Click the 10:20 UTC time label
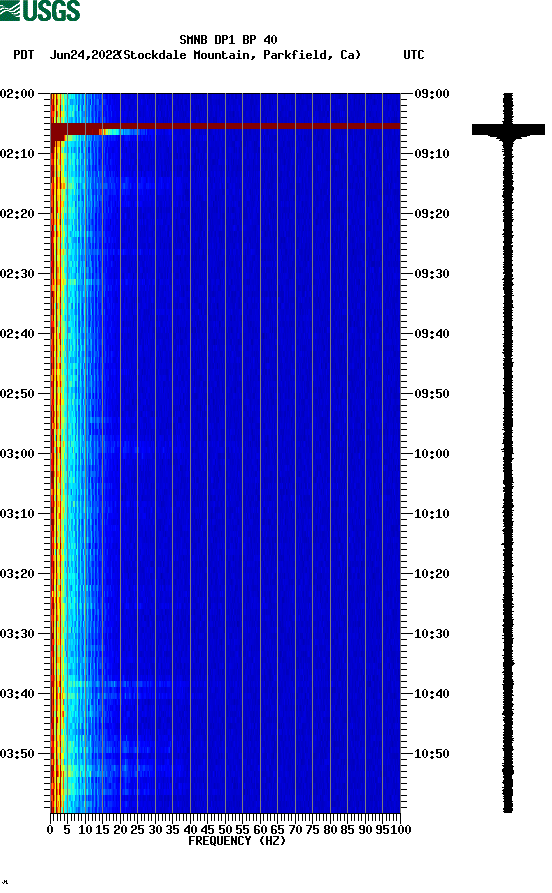Viewport: 552px width, 893px height. pyautogui.click(x=432, y=574)
